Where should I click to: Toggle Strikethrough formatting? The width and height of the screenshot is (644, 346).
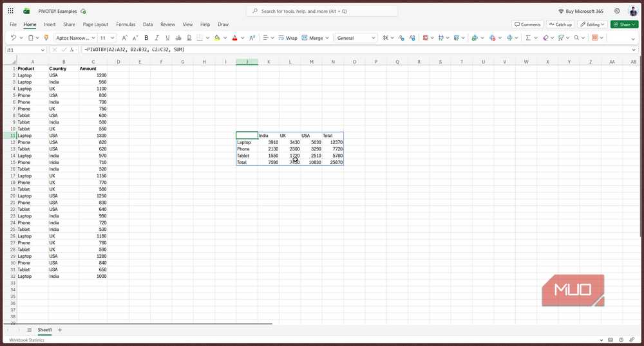[178, 38]
